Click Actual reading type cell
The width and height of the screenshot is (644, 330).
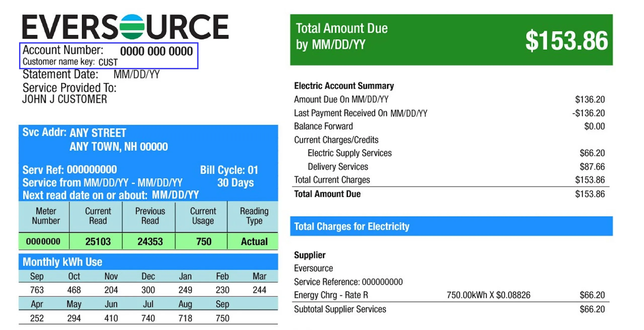(x=254, y=242)
